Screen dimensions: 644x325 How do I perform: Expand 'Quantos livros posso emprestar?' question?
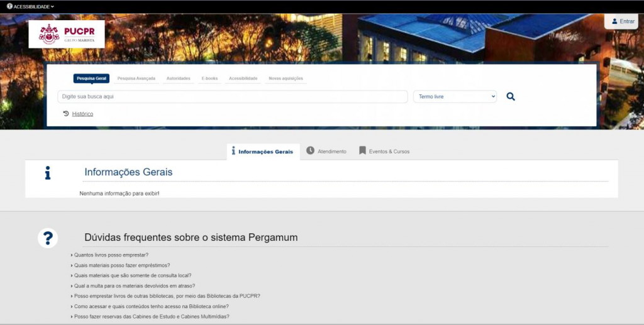pyautogui.click(x=111, y=255)
